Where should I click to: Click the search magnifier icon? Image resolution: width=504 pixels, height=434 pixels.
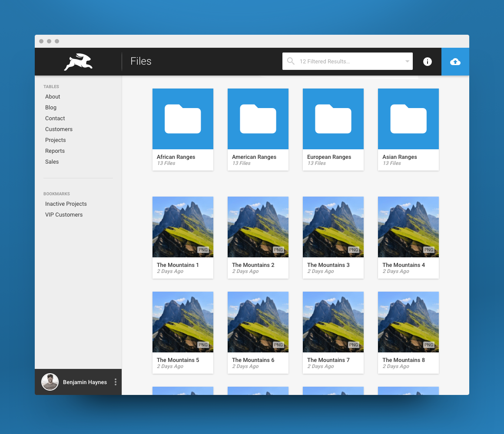(291, 61)
